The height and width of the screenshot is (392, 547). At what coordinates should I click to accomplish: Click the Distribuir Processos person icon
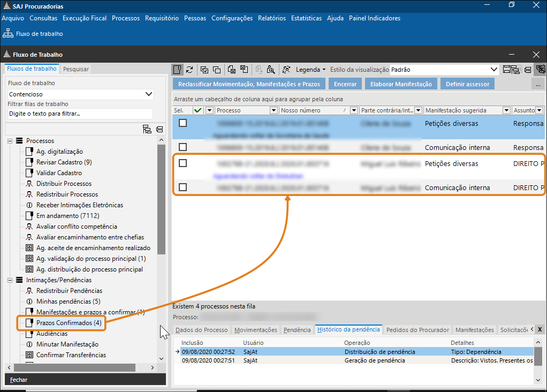(x=29, y=184)
